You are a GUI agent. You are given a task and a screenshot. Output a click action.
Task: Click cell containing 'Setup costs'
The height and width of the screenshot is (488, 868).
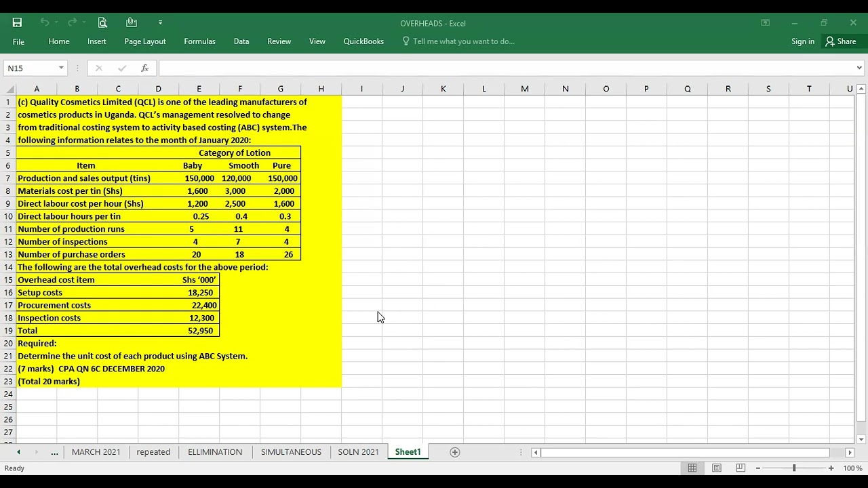(40, 292)
